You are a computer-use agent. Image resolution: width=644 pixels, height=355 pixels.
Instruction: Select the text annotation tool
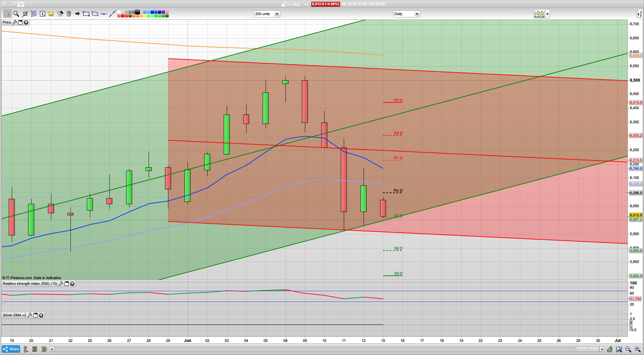click(x=43, y=14)
